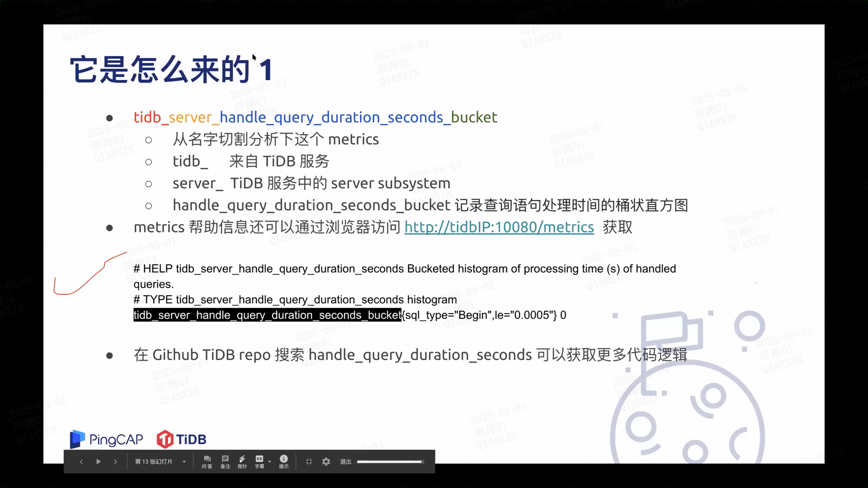This screenshot has height=488, width=868.
Task: Click the TiDB logo
Action: [182, 439]
